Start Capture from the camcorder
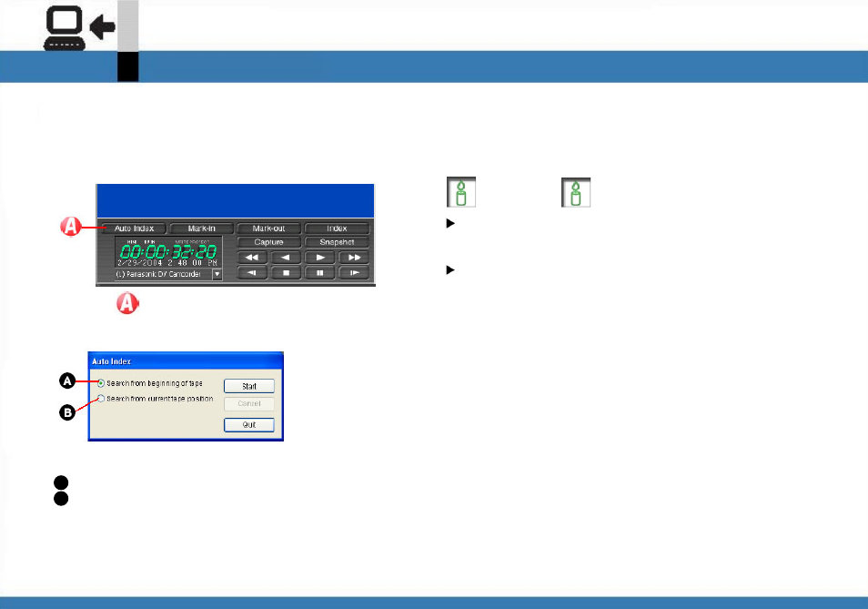 [268, 242]
